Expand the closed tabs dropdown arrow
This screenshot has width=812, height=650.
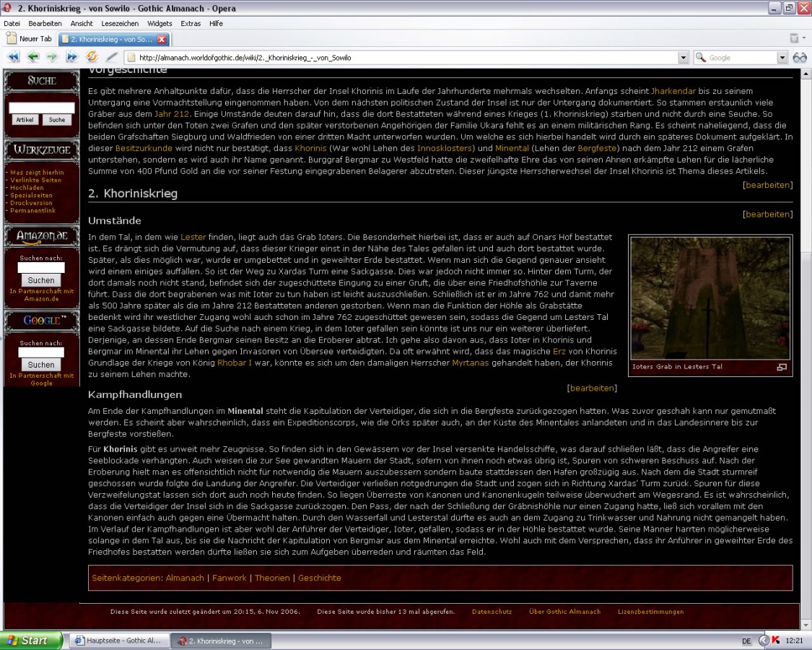pyautogui.click(x=803, y=38)
